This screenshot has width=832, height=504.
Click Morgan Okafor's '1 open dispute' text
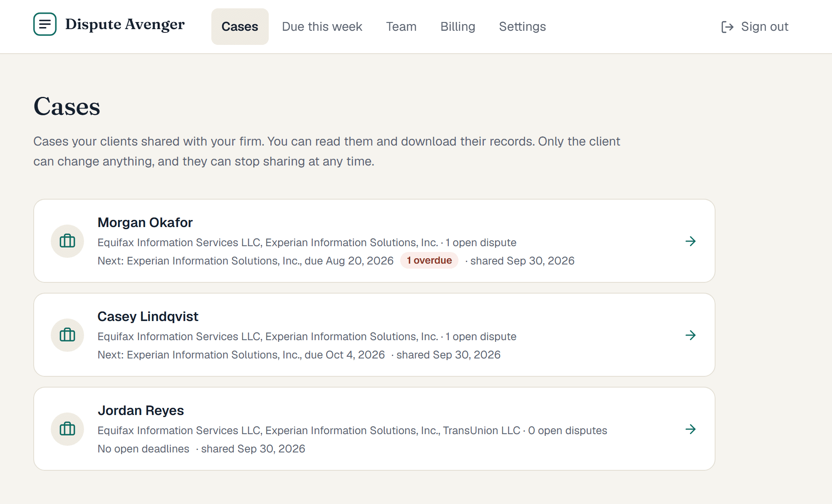(481, 242)
